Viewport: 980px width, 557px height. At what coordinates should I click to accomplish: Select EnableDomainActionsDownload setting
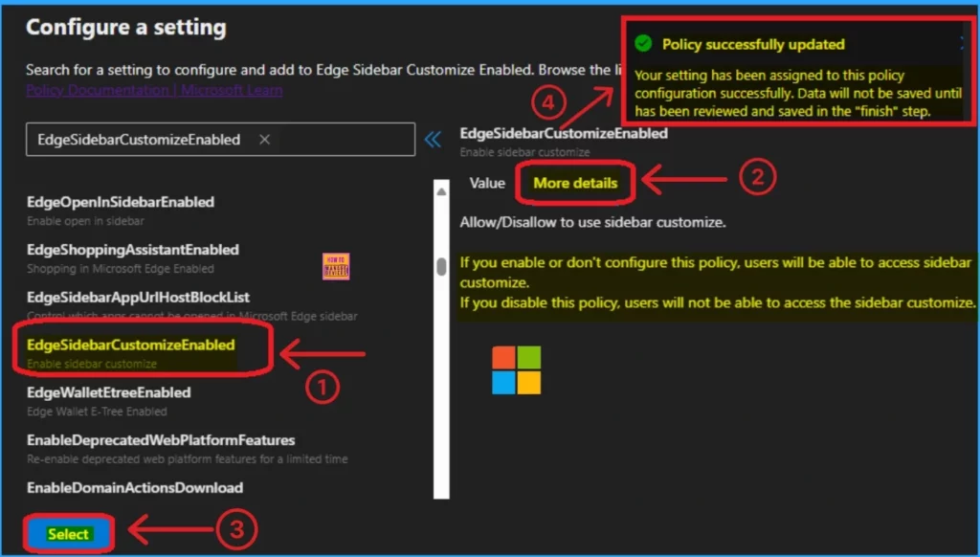click(x=135, y=487)
